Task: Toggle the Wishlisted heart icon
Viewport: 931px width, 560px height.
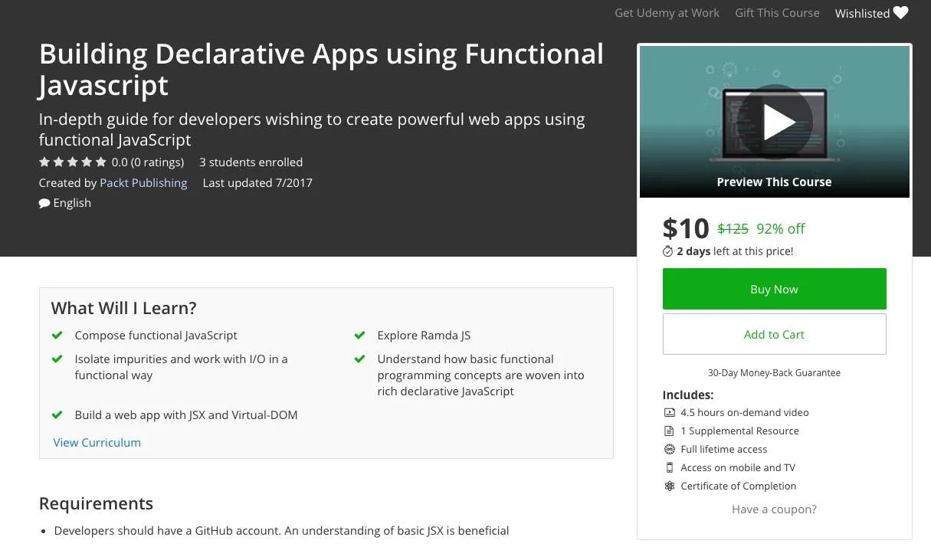Action: click(x=900, y=13)
